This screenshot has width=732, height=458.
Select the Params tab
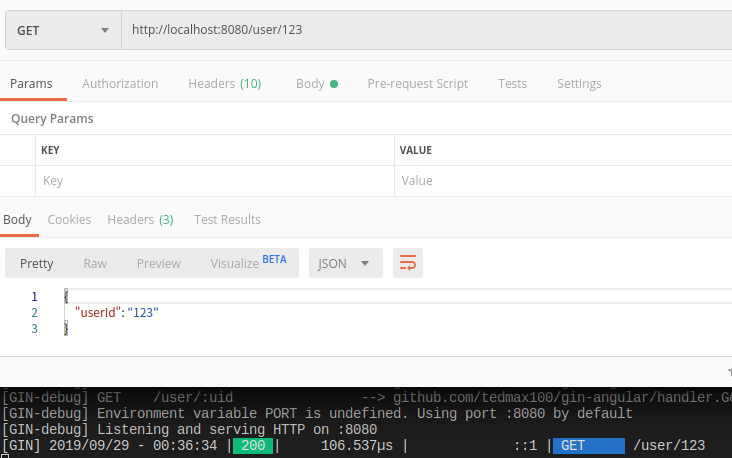point(31,84)
